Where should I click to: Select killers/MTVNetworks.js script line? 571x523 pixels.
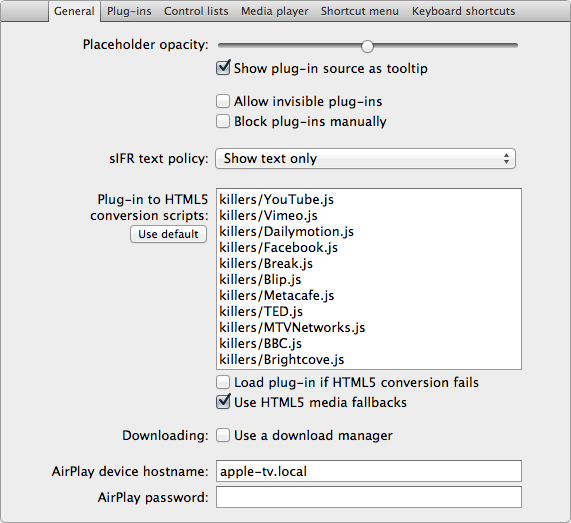(x=292, y=328)
